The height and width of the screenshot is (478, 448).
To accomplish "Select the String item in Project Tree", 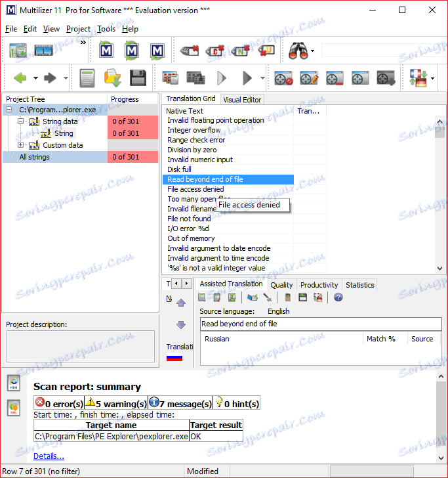I will [64, 133].
